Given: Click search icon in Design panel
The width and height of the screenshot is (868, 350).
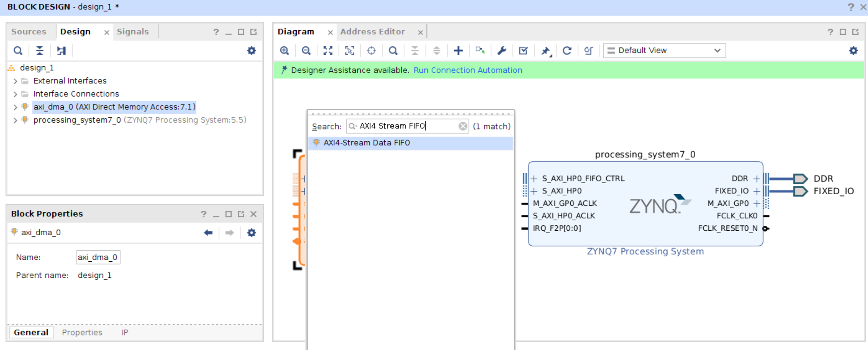Looking at the screenshot, I should (x=18, y=51).
